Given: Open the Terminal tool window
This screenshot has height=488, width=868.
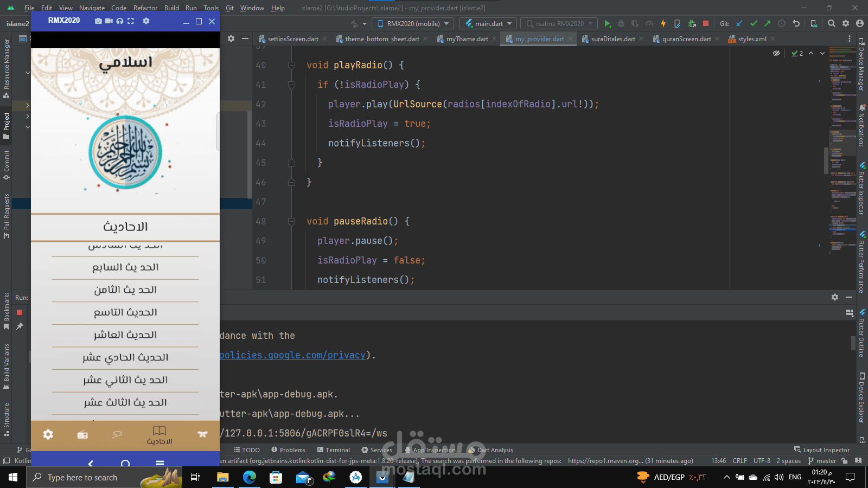Looking at the screenshot, I should pos(334,450).
